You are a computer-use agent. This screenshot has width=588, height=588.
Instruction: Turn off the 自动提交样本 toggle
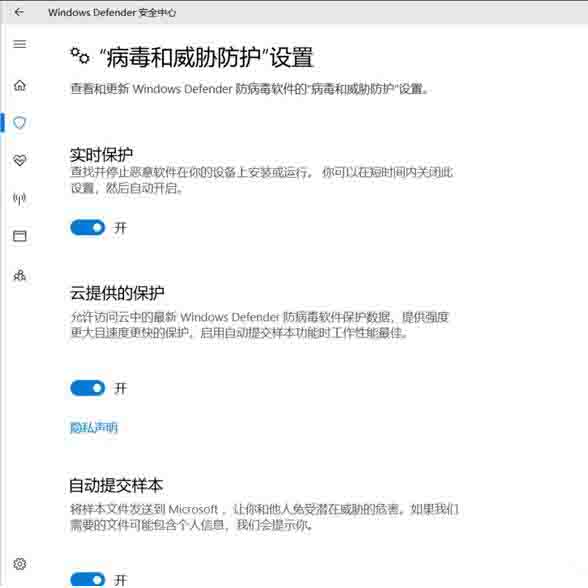click(88, 580)
